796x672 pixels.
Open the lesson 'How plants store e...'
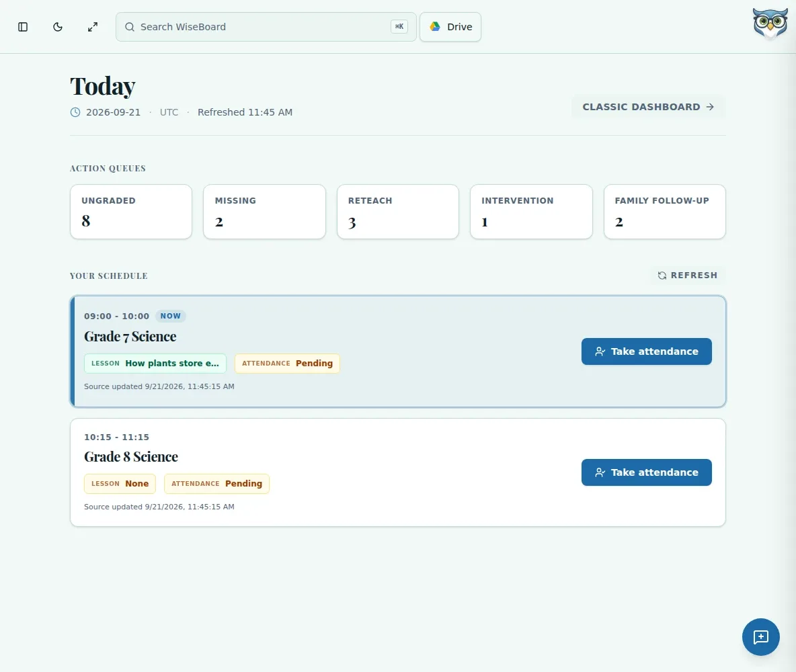155,364
